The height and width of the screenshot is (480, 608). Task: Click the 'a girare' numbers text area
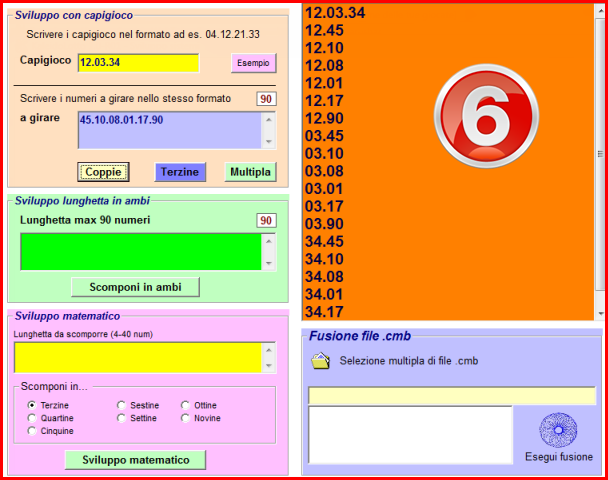170,130
